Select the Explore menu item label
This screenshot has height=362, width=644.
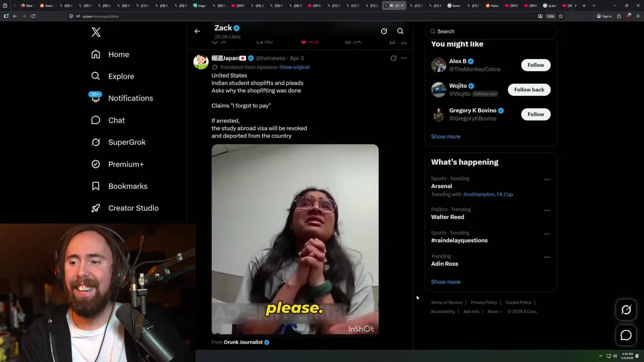coord(121,76)
